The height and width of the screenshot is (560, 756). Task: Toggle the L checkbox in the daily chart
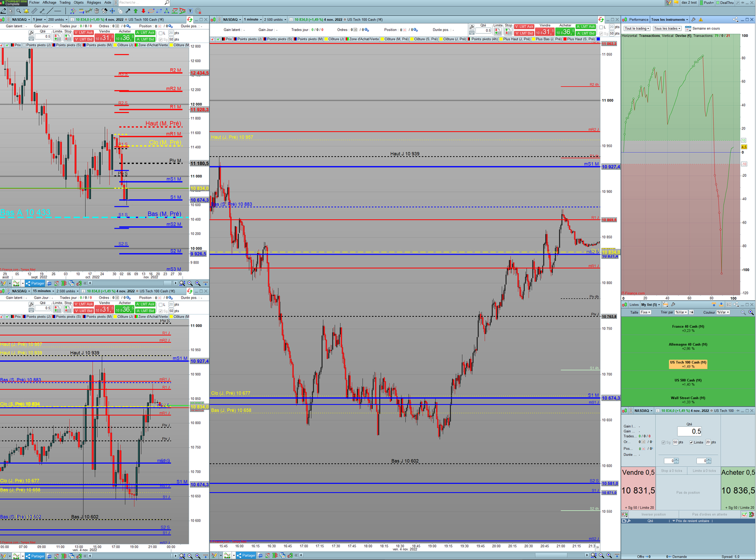(x=161, y=33)
